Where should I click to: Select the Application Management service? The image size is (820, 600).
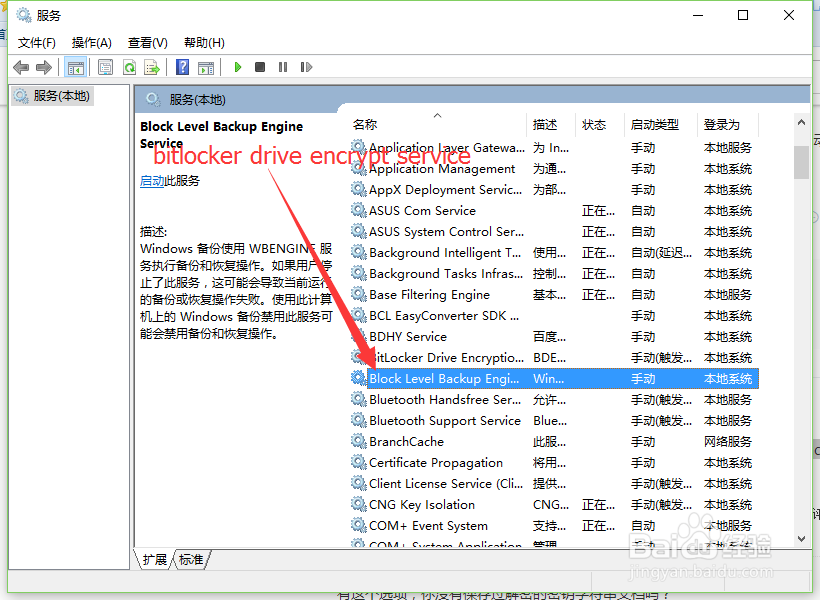click(x=554, y=169)
